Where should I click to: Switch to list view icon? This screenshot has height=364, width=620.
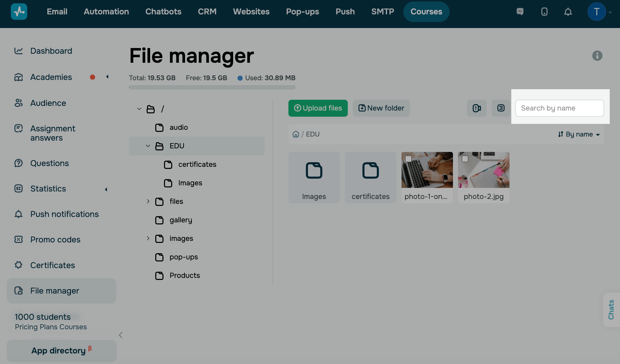[x=501, y=108]
